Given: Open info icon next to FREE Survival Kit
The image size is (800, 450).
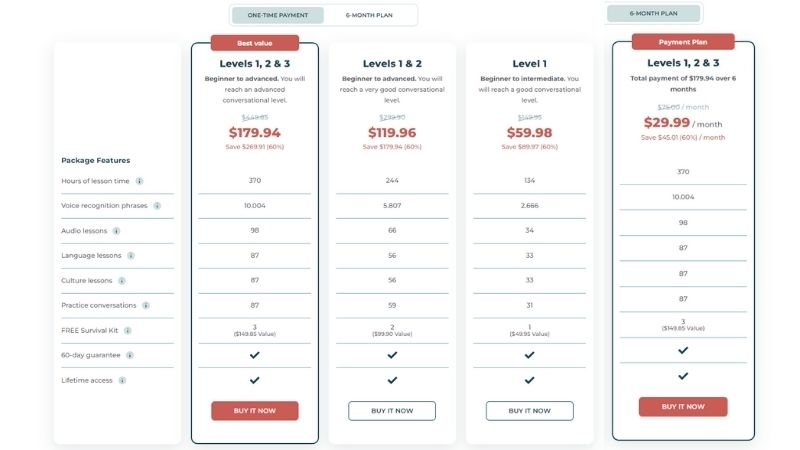Looking at the screenshot, I should coord(128,331).
